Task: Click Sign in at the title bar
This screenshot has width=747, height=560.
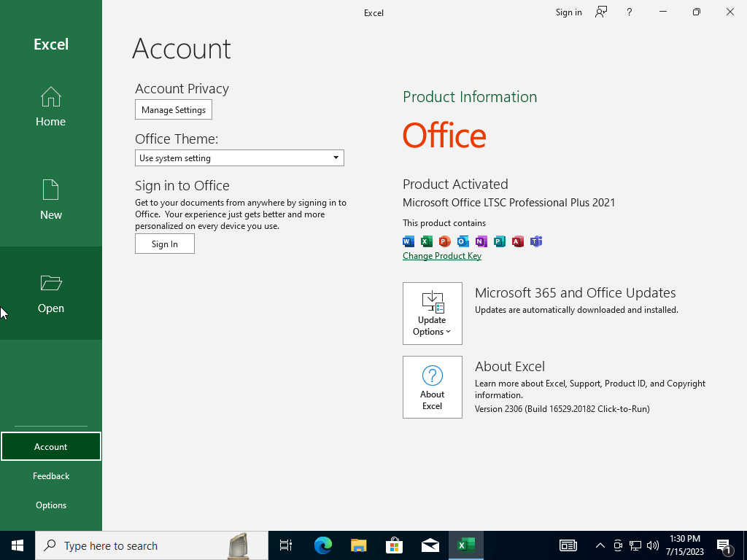Action: click(x=568, y=12)
